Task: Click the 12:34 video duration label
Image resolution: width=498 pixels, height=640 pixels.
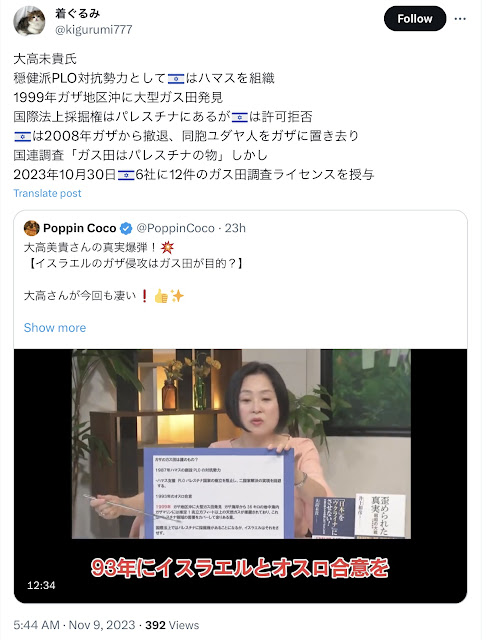Action: click(41, 585)
